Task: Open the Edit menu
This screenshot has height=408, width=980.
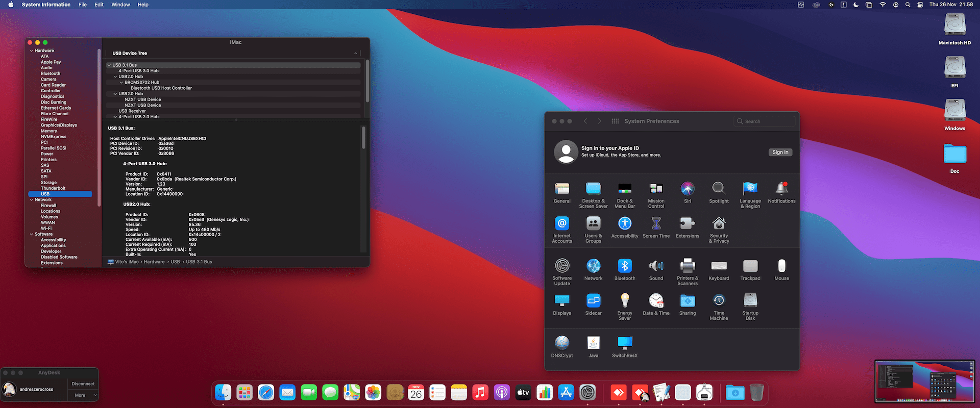Action: pos(99,5)
